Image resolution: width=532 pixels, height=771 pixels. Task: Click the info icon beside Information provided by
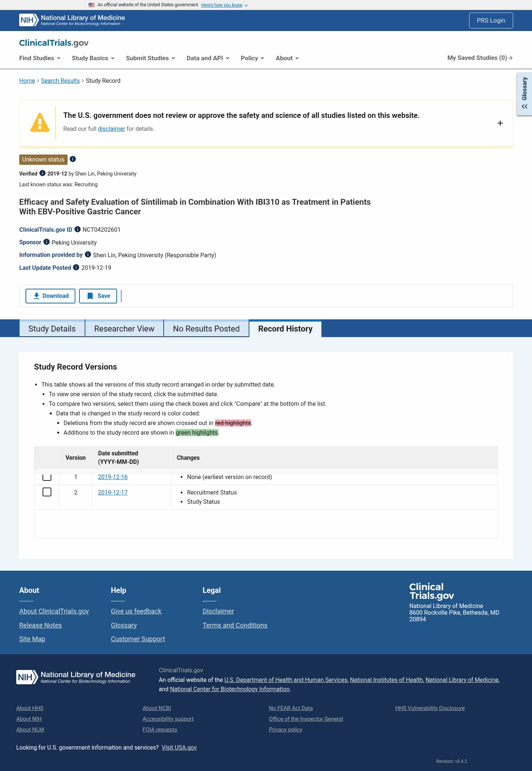click(x=88, y=254)
